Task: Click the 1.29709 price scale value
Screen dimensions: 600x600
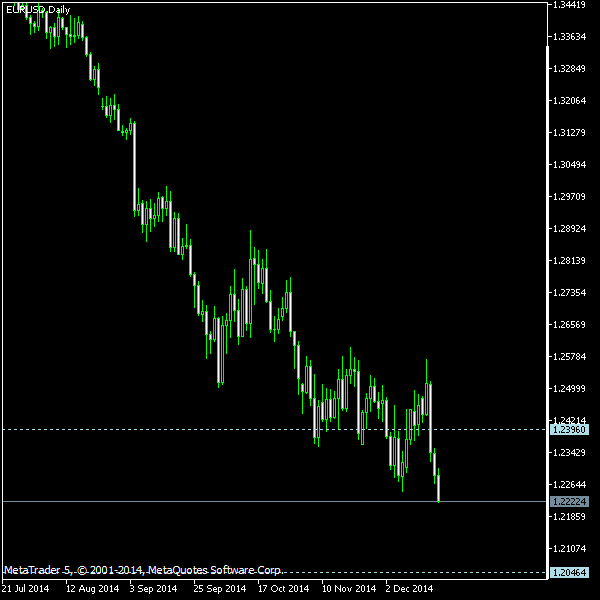Action: pyautogui.click(x=569, y=196)
